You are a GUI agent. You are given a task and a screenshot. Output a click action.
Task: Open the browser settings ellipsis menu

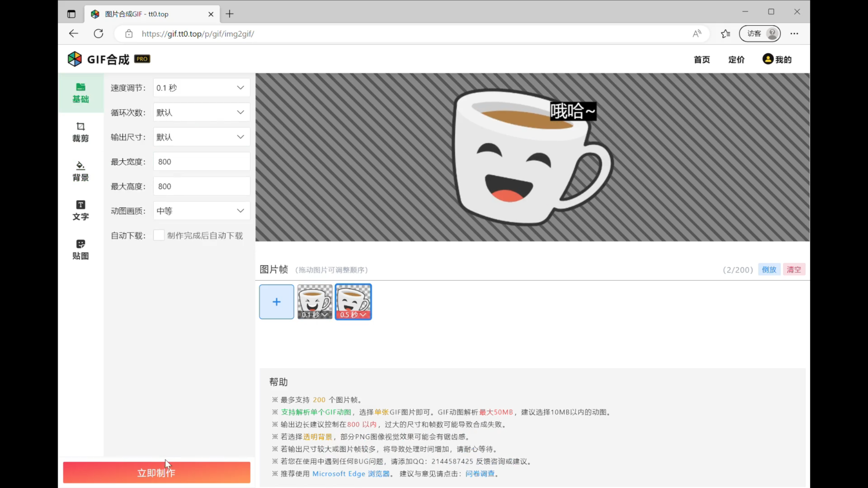tap(794, 33)
